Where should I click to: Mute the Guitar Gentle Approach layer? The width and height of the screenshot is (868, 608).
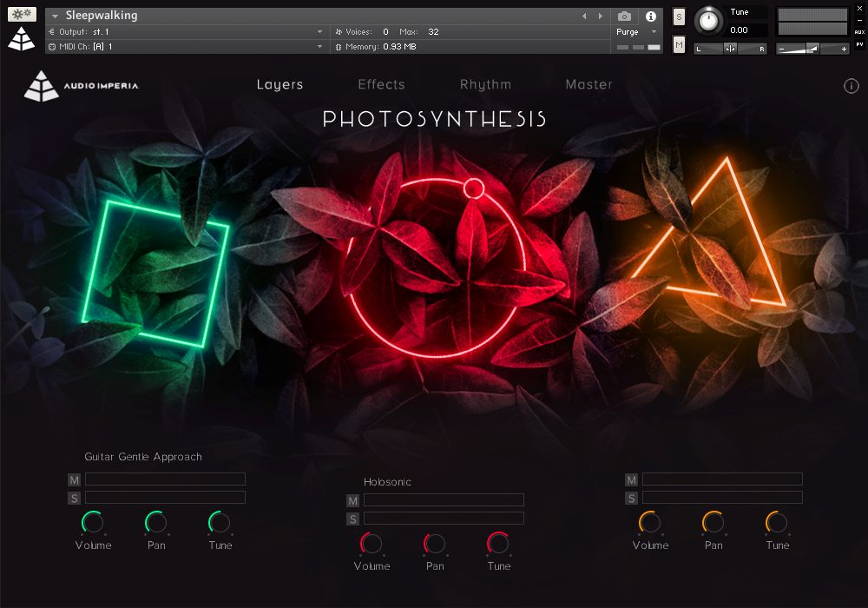pyautogui.click(x=74, y=479)
